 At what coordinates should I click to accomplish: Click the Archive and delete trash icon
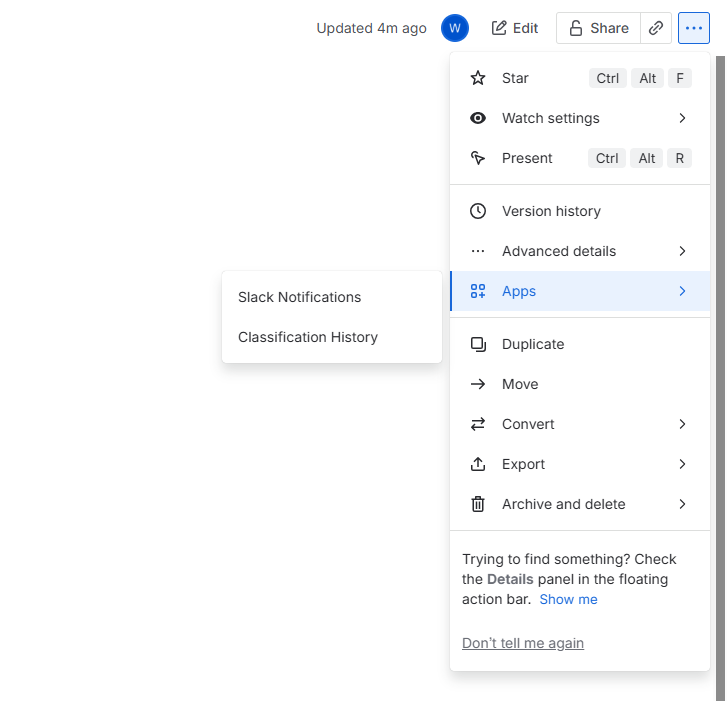[478, 504]
